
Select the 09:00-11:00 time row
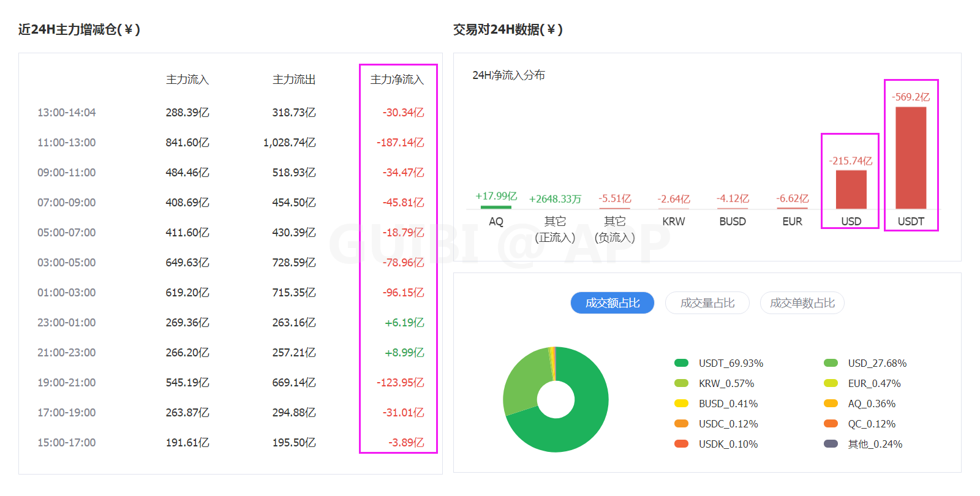click(230, 173)
